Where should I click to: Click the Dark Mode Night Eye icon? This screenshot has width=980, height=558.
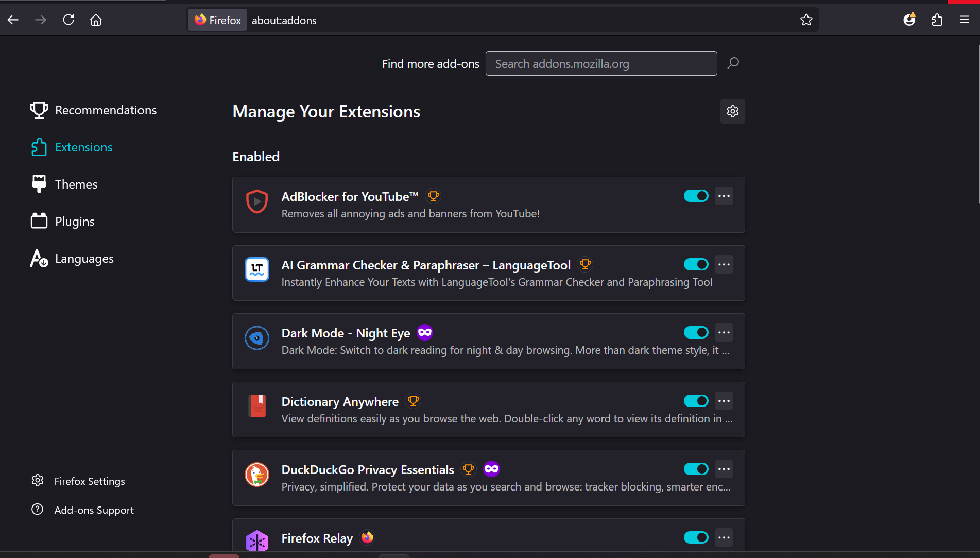pos(257,338)
